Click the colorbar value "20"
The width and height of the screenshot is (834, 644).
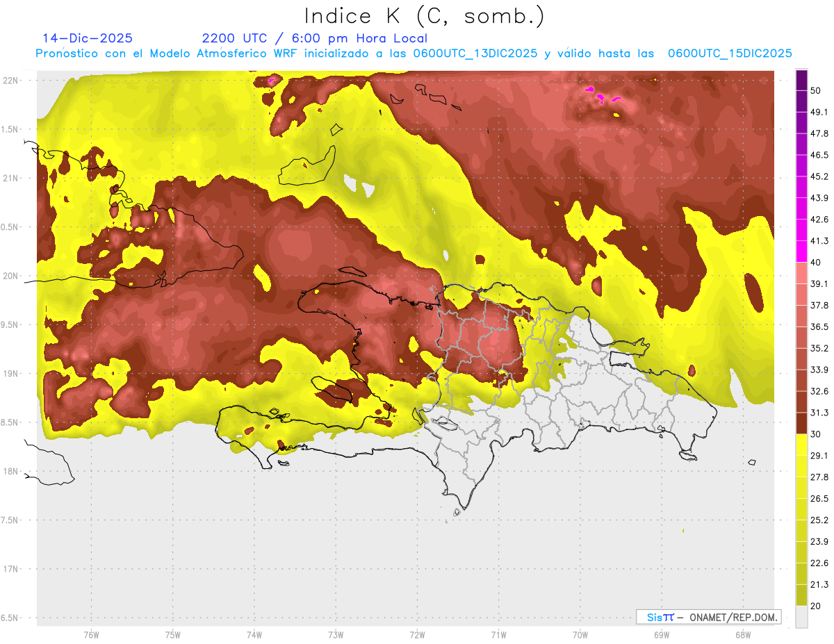pos(816,606)
